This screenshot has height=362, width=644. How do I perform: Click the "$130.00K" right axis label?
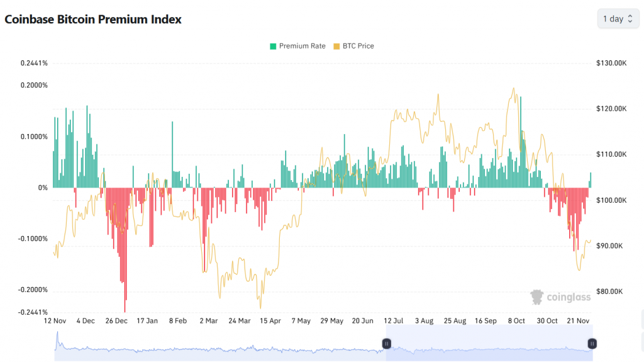click(611, 64)
